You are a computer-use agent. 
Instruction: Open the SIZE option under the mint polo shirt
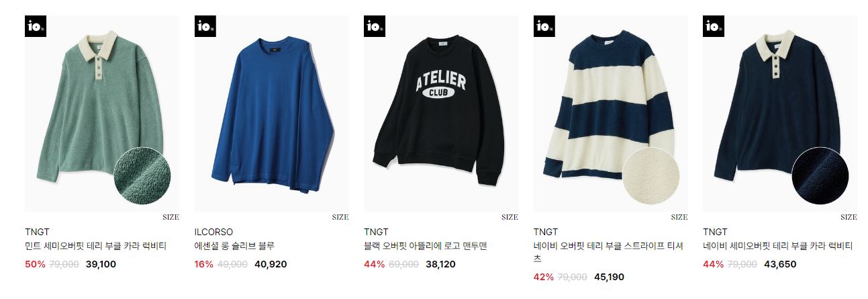[171, 217]
